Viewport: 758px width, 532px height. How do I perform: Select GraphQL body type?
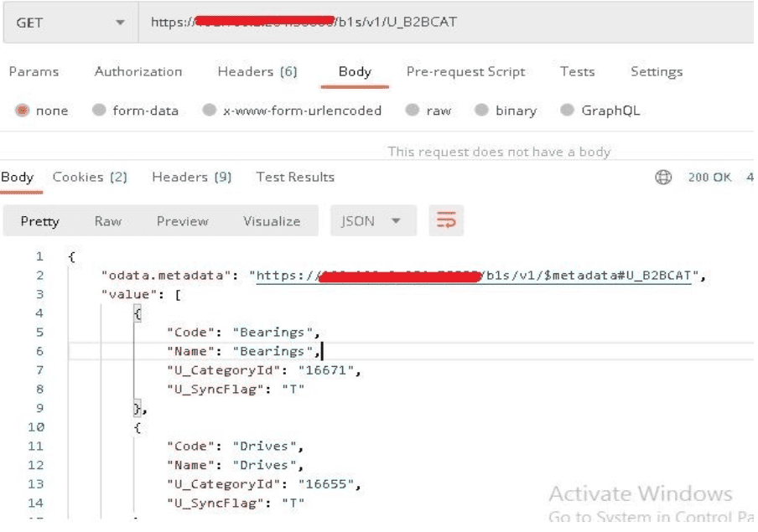568,111
